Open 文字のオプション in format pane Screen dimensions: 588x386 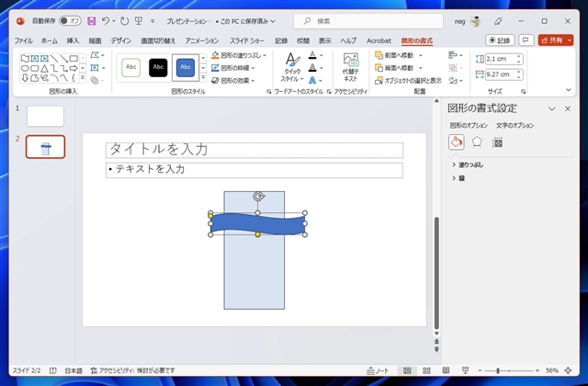(x=514, y=125)
